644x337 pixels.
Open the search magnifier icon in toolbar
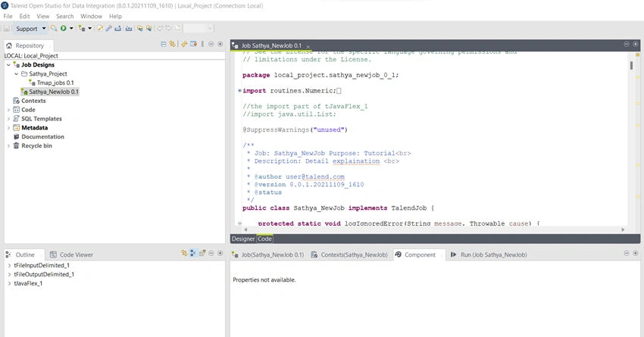[54, 28]
